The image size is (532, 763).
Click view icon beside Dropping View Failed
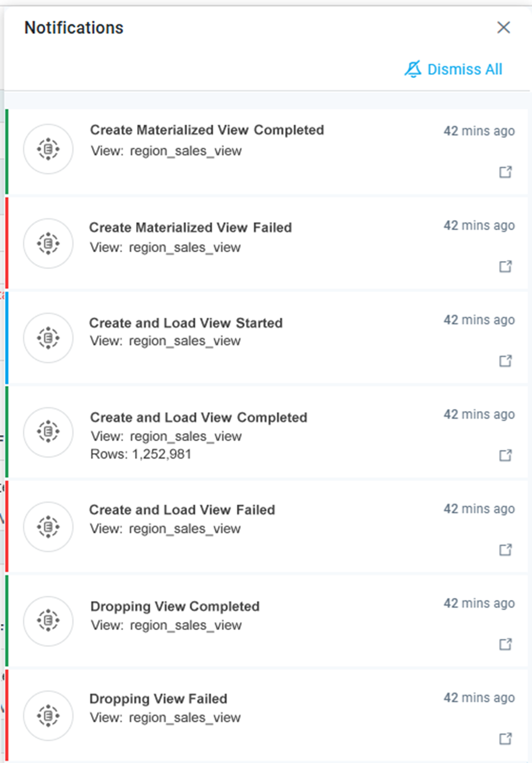coord(48,715)
